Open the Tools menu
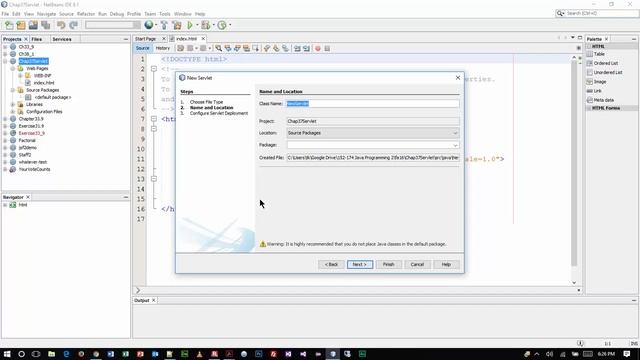 [x=165, y=14]
